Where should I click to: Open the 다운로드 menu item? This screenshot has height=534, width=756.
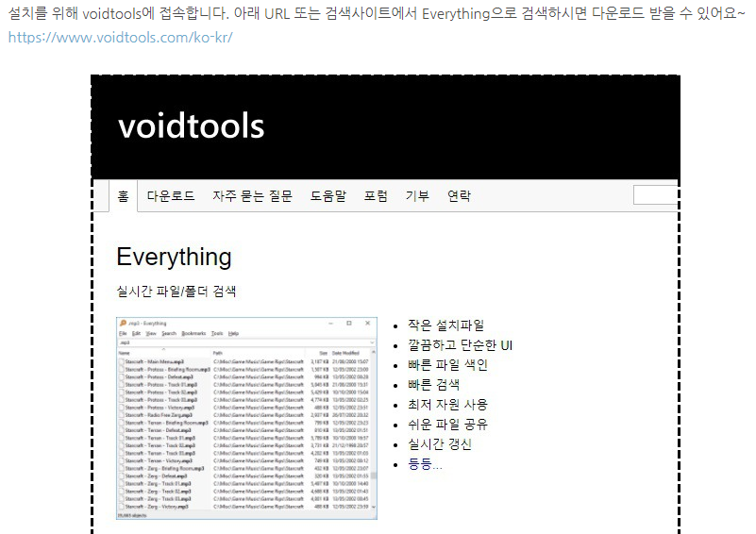(171, 196)
